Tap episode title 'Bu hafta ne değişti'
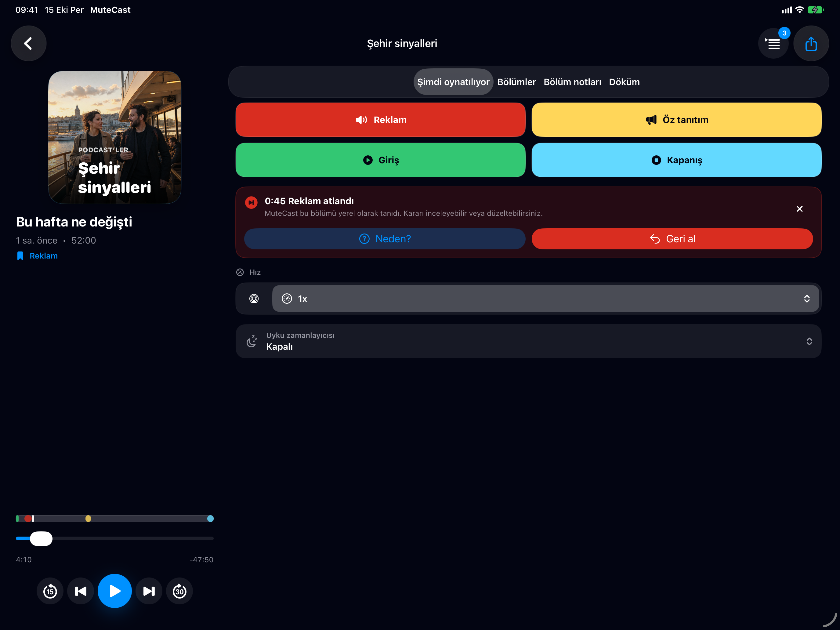 (74, 222)
